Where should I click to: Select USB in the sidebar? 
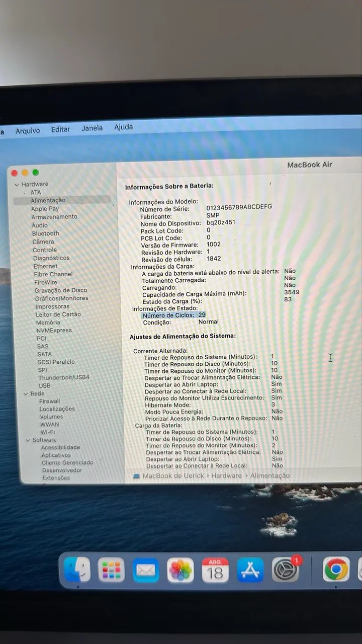click(x=44, y=385)
